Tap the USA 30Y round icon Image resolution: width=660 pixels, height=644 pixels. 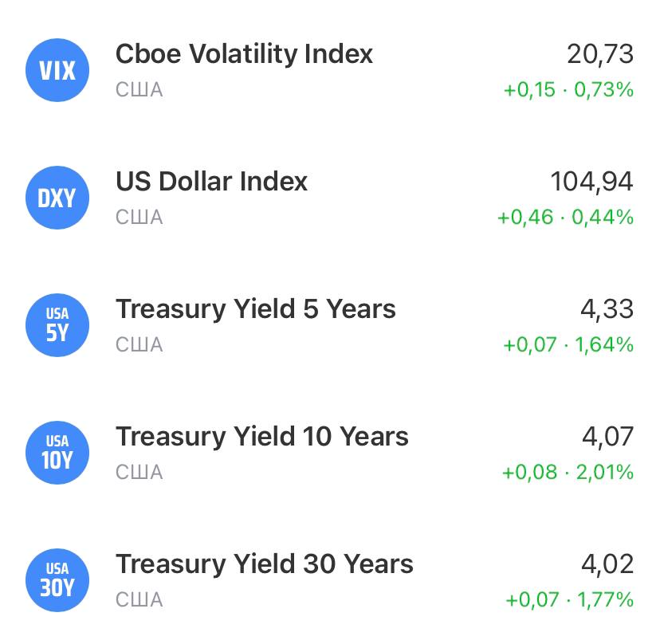coord(57,580)
